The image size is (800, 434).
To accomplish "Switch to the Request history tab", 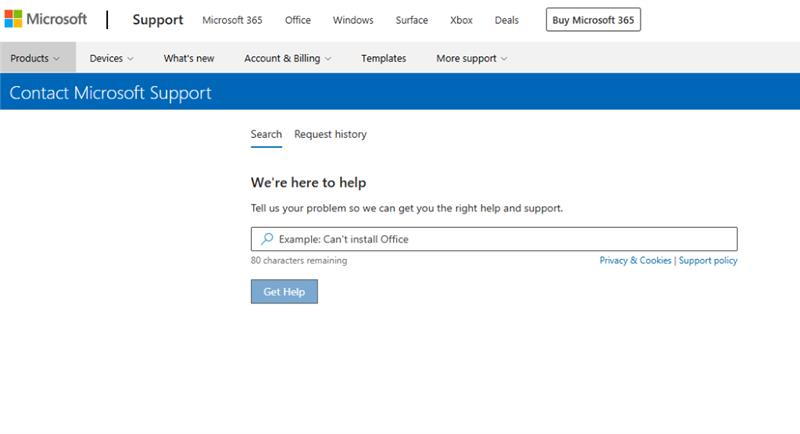I will click(330, 134).
